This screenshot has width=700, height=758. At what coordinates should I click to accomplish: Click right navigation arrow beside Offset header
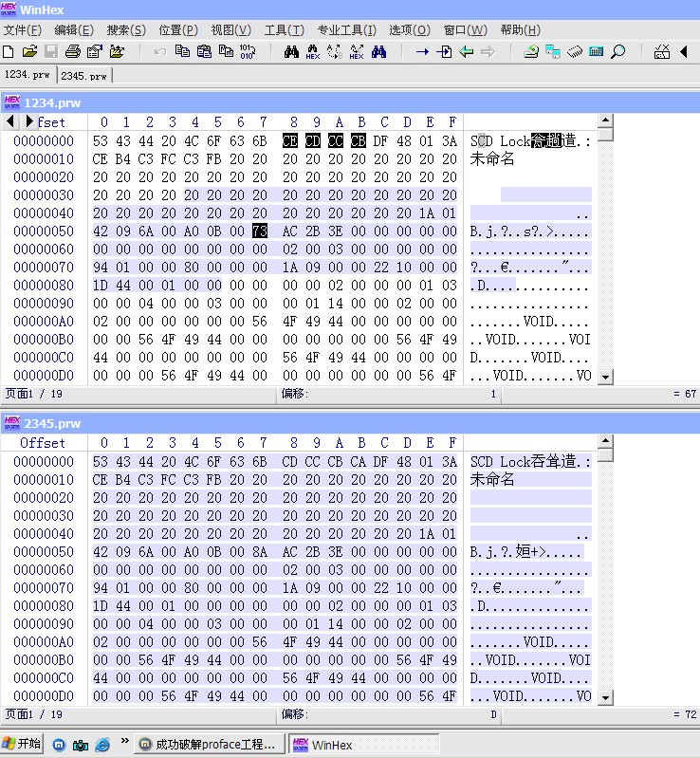pos(29,121)
